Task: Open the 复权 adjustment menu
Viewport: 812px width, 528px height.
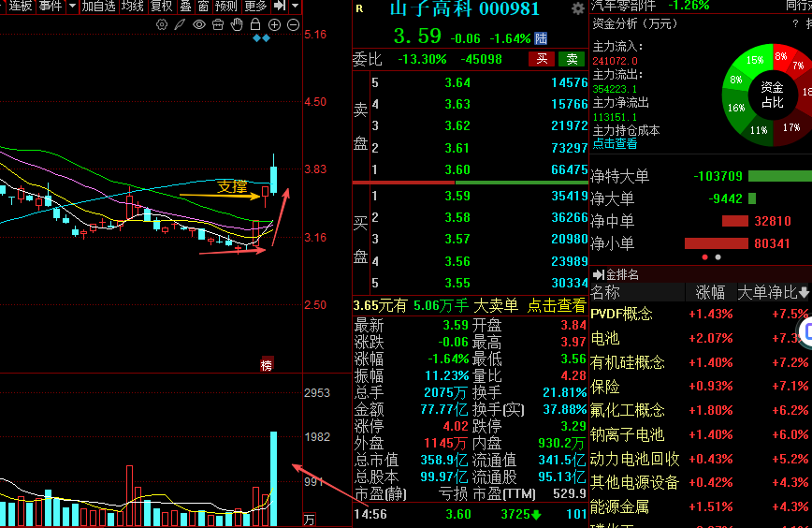Action: [x=161, y=6]
